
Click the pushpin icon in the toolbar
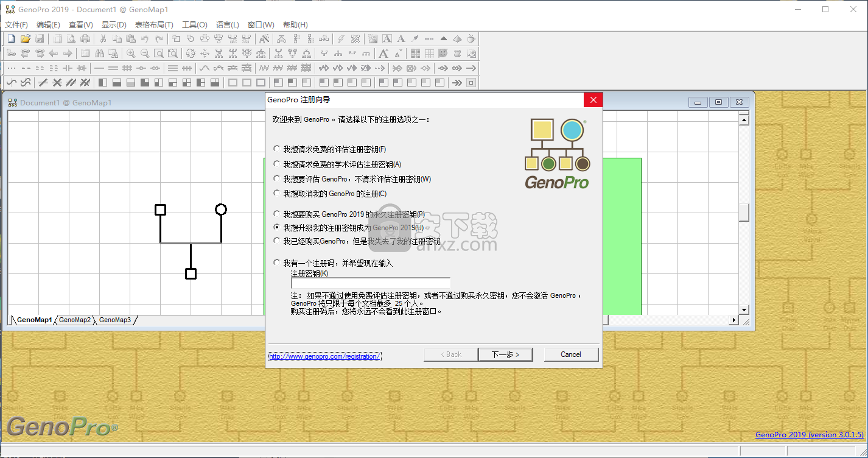click(x=415, y=38)
